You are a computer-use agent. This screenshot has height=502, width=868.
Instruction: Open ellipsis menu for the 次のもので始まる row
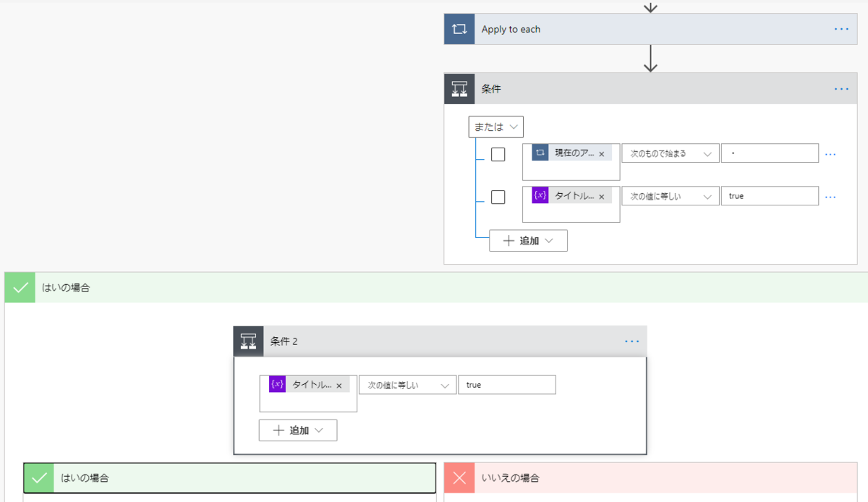[830, 154]
